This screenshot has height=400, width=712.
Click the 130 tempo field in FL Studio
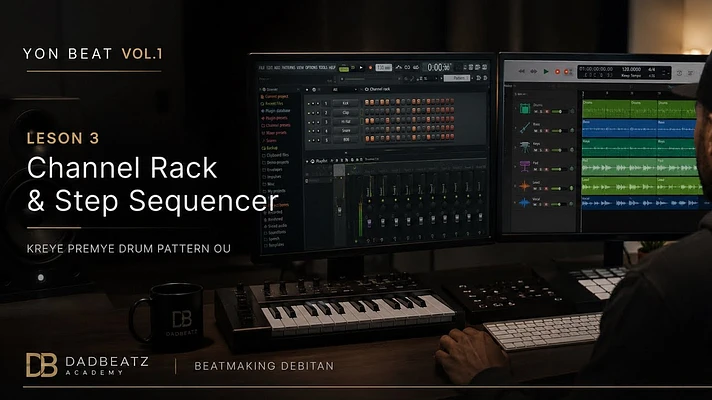tap(384, 68)
